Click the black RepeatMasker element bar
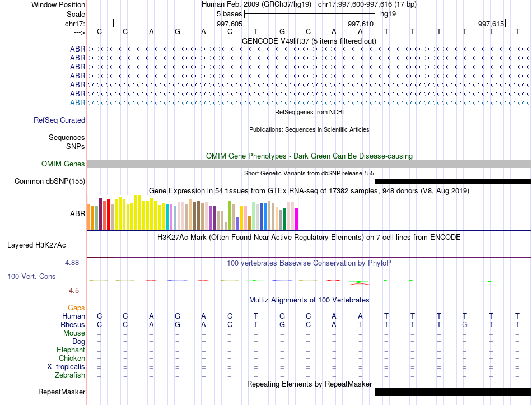This screenshot has height=405, width=532. tap(453, 392)
